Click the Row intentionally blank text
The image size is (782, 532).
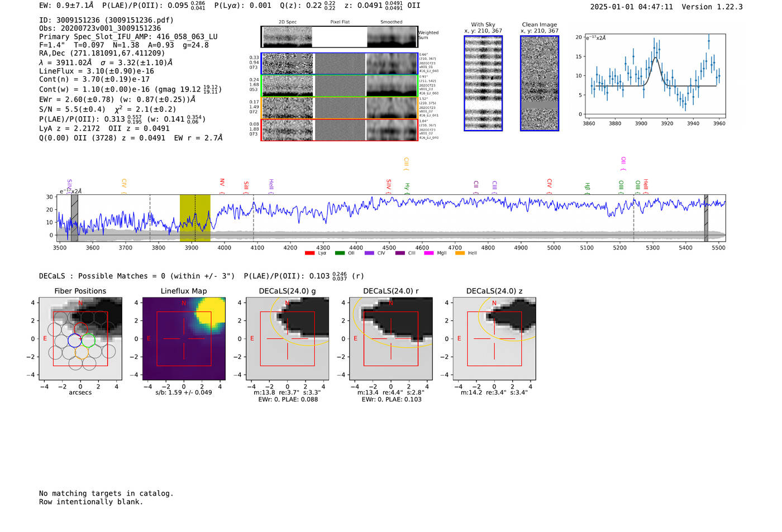[x=91, y=502]
